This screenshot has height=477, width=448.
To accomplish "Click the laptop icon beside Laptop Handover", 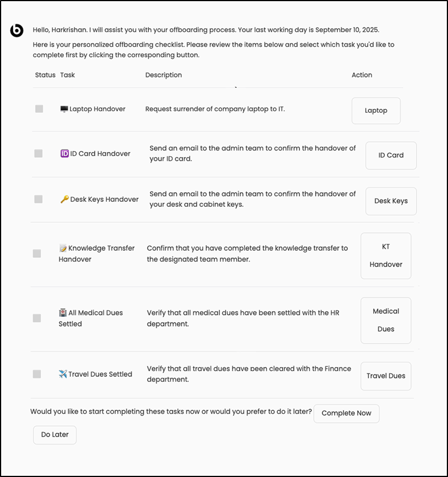I will tap(64, 109).
